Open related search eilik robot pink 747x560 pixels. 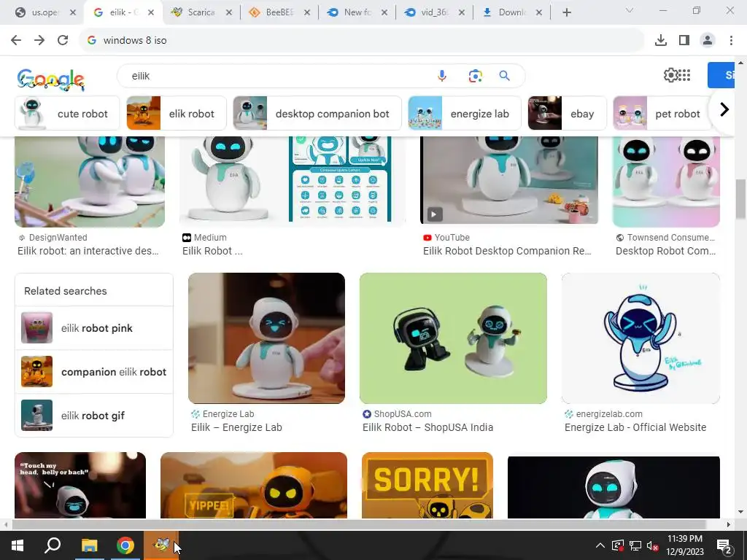tap(94, 328)
